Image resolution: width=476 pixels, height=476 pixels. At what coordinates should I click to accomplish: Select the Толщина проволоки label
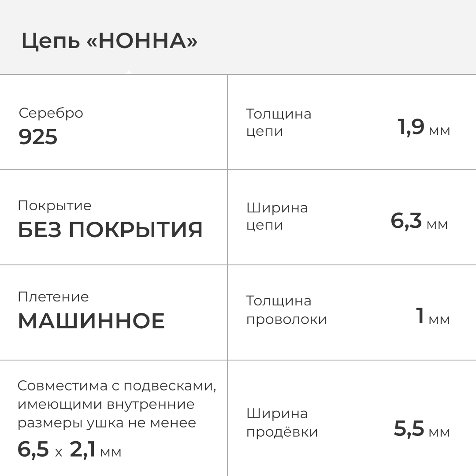point(286,310)
